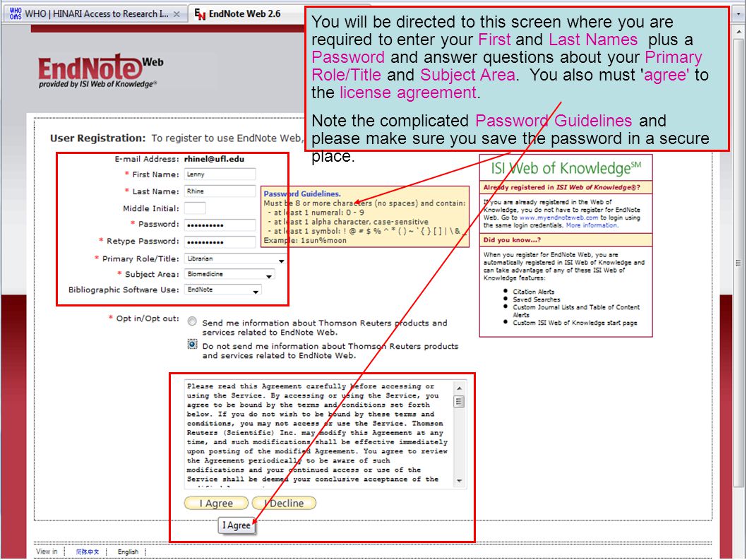747x560 pixels.
Task: Click the Decline button
Action: pyautogui.click(x=284, y=504)
